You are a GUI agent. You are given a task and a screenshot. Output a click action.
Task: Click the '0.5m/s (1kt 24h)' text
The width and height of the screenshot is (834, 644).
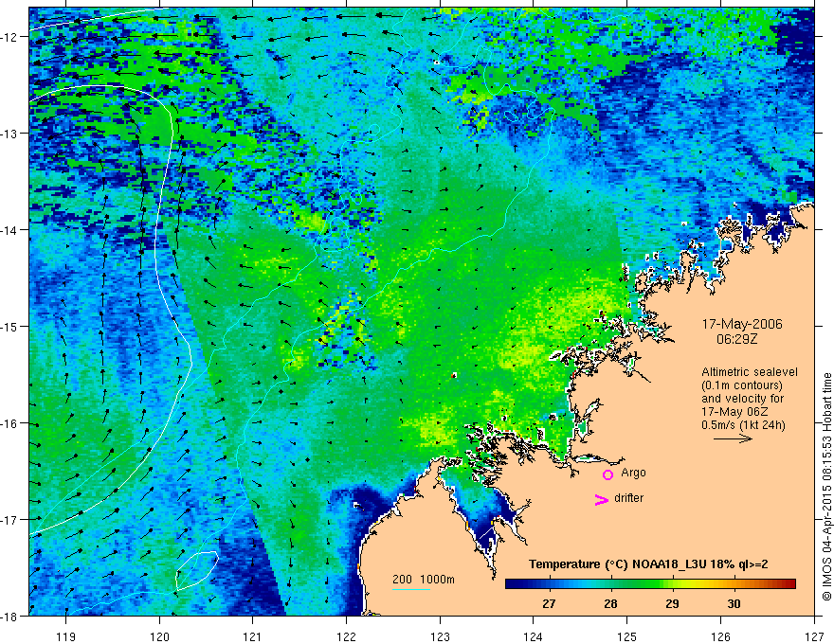point(743,424)
